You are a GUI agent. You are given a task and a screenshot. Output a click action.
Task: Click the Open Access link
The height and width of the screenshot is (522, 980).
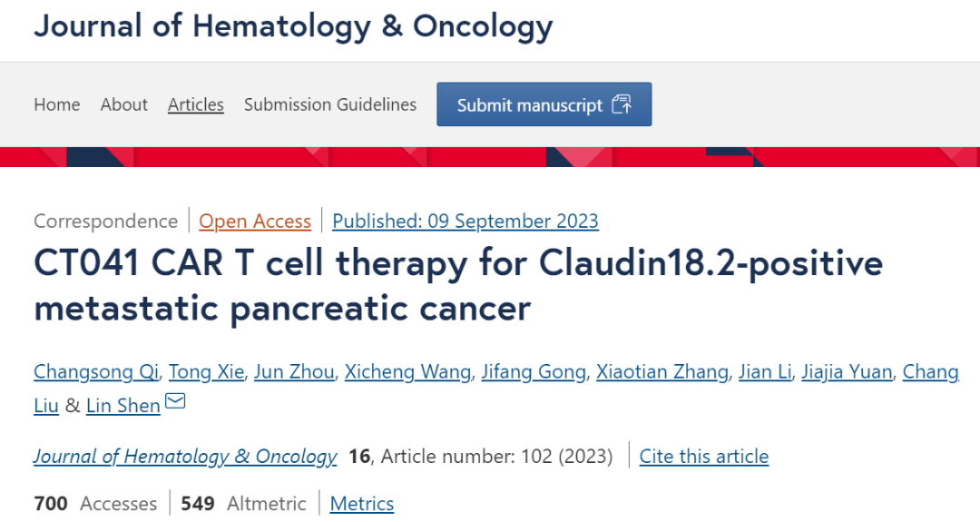pos(255,221)
